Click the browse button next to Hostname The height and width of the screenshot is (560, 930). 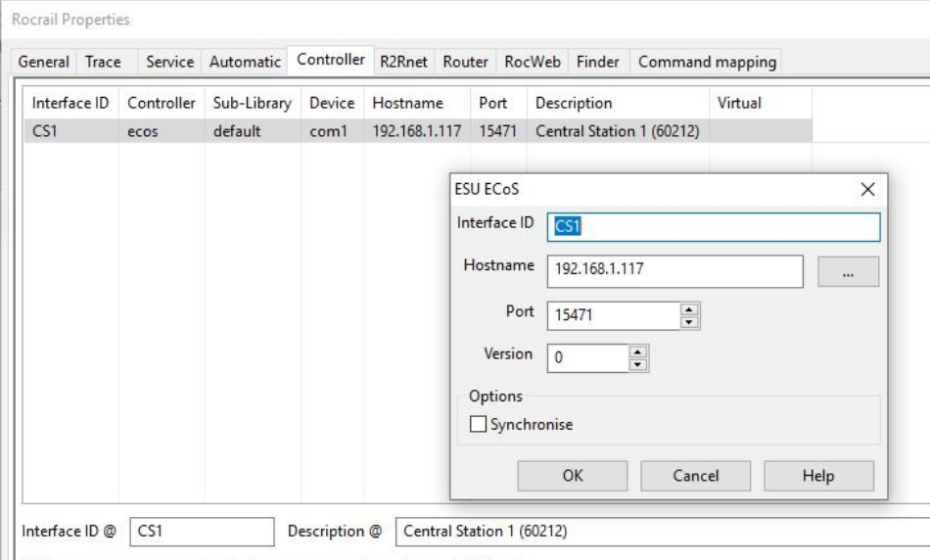(x=849, y=271)
